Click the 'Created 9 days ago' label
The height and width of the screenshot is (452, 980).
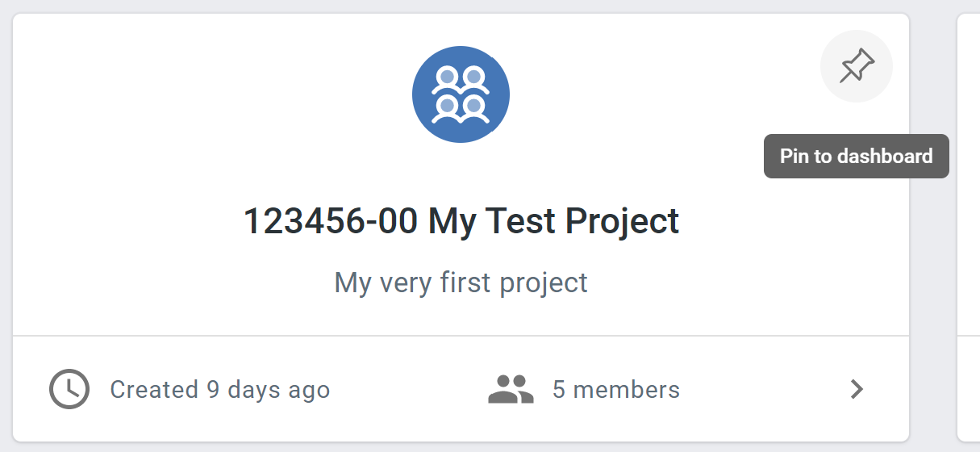click(x=220, y=390)
